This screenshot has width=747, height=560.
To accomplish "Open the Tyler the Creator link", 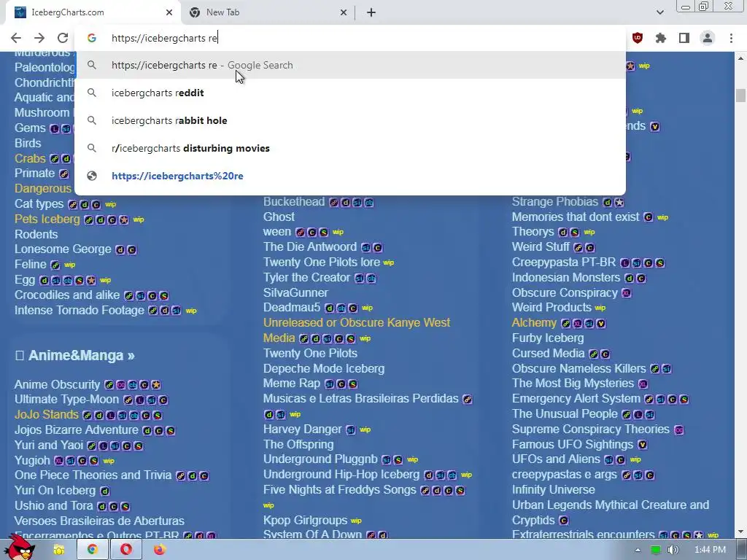I will click(x=307, y=277).
